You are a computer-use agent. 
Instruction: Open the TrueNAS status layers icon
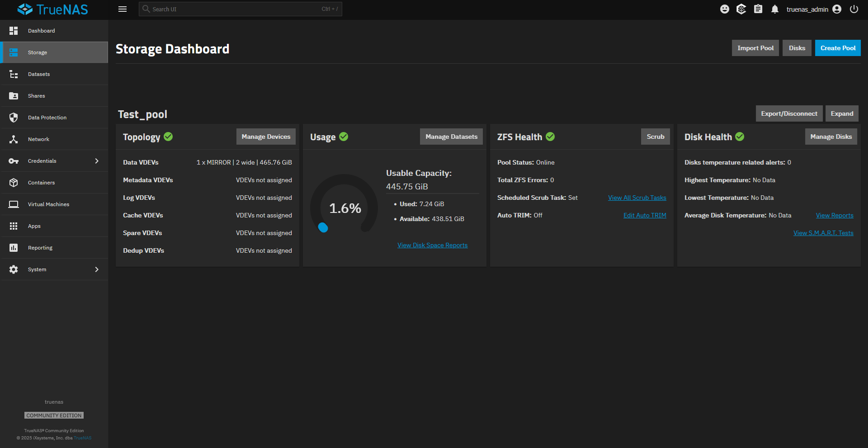741,9
